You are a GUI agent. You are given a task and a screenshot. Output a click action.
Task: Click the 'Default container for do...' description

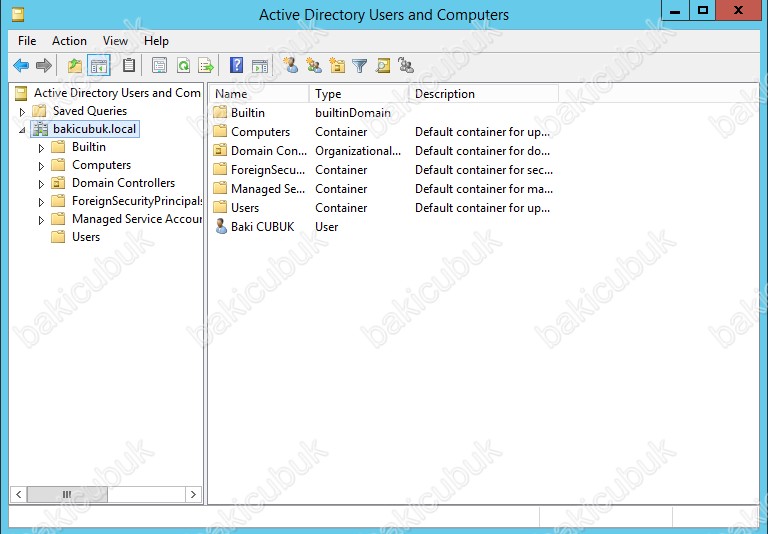tap(482, 151)
